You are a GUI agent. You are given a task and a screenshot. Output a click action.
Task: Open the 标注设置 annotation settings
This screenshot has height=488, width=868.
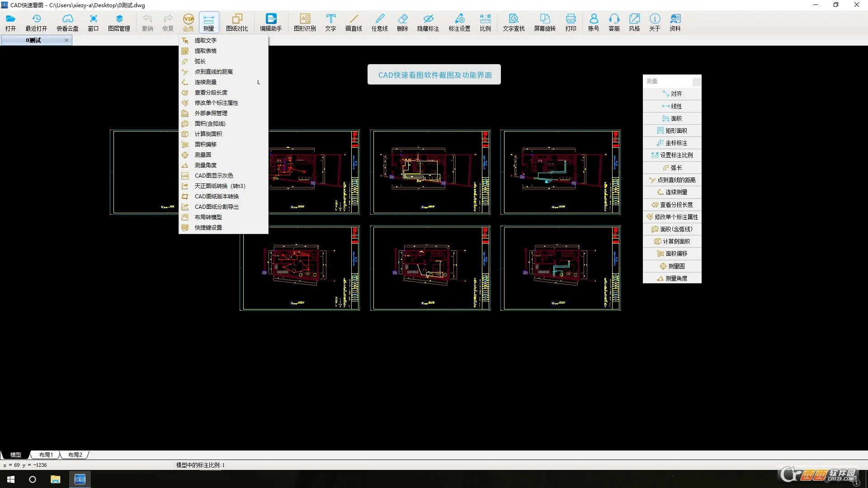click(x=459, y=22)
